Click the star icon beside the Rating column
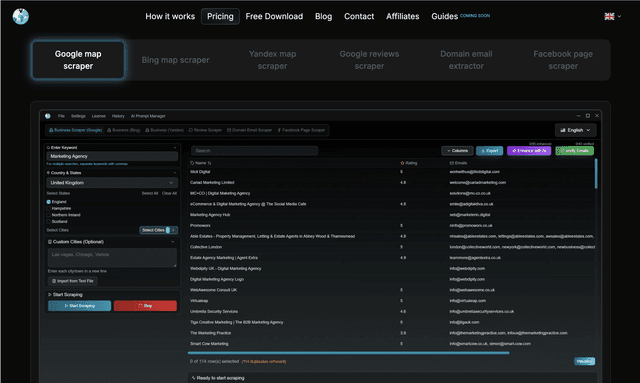 pyautogui.click(x=402, y=163)
